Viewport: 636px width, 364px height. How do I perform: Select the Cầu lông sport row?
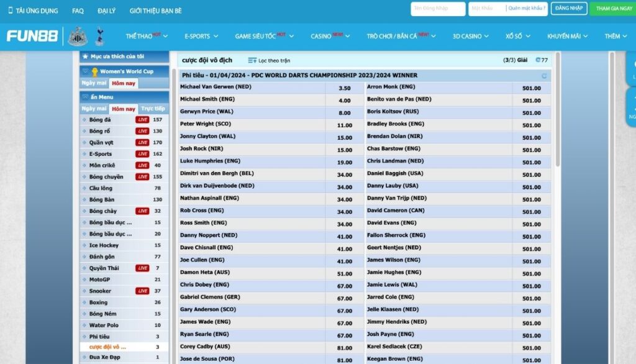(x=124, y=188)
